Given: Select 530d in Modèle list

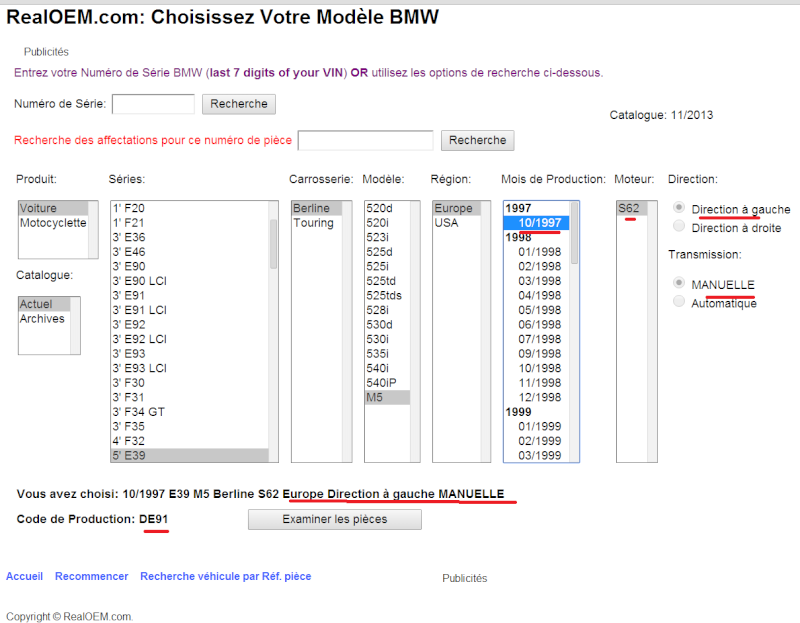Looking at the screenshot, I should (387, 325).
